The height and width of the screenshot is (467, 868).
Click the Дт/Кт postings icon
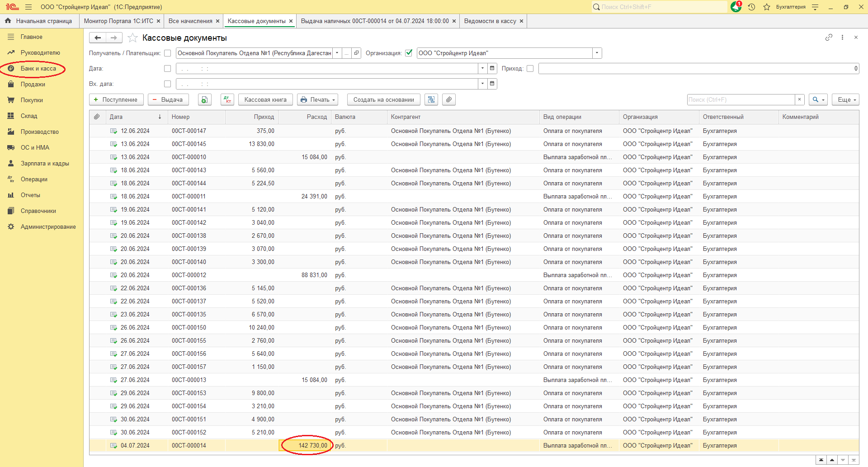point(227,100)
